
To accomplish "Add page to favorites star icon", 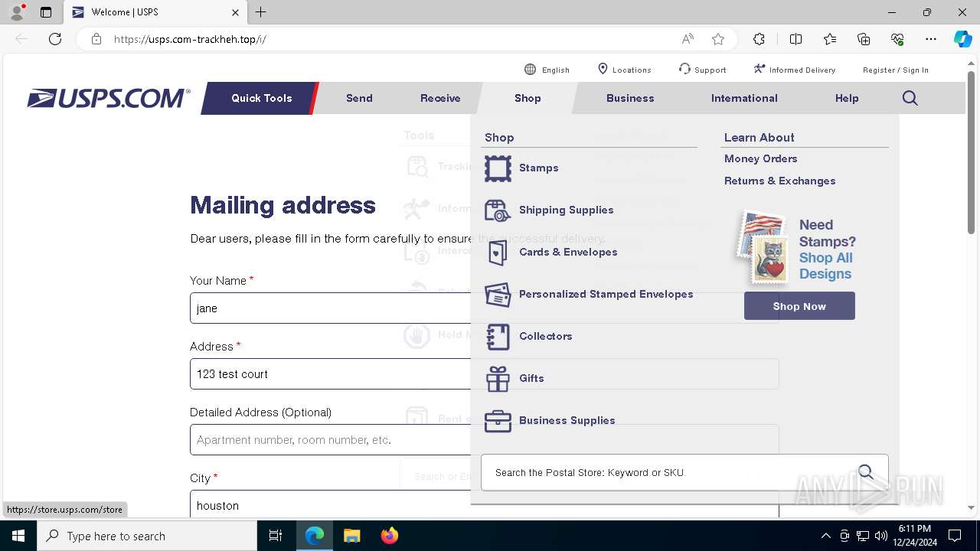I will (717, 39).
